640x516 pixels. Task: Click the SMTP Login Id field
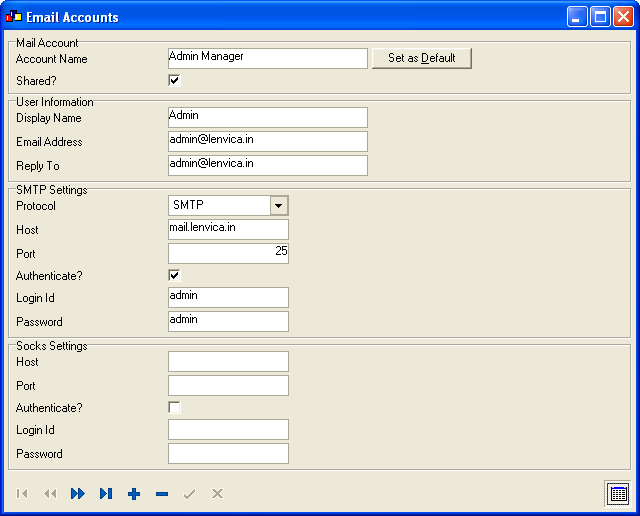click(x=228, y=297)
